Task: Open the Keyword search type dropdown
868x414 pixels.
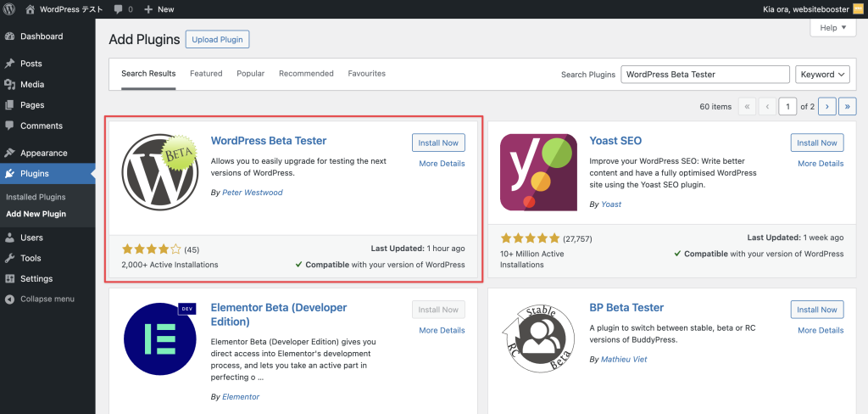Action: click(822, 75)
